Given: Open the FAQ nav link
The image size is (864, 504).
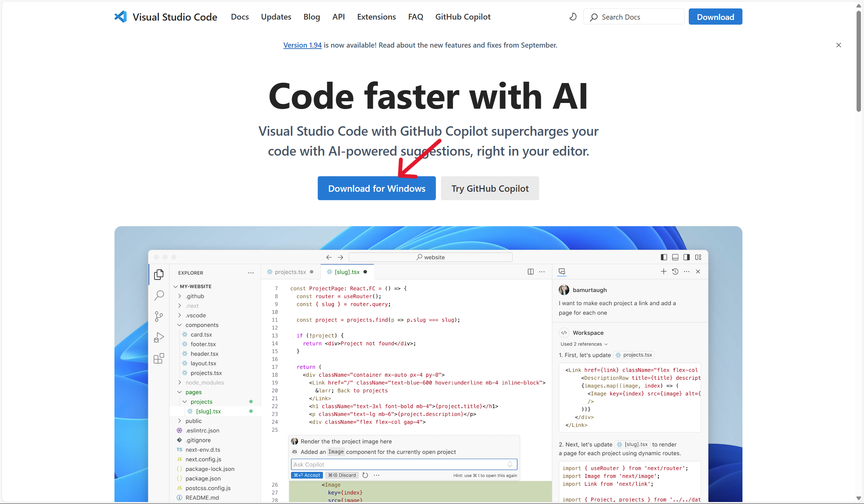Looking at the screenshot, I should click(x=415, y=17).
